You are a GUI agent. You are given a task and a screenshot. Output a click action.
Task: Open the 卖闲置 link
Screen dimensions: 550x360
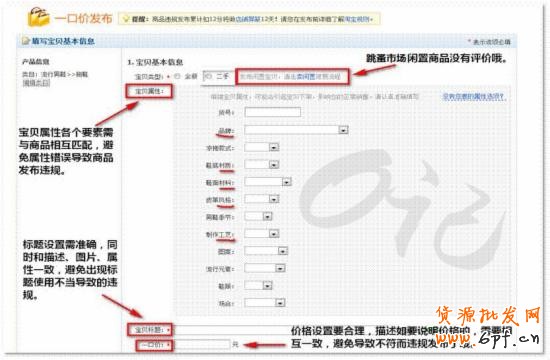click(305, 76)
